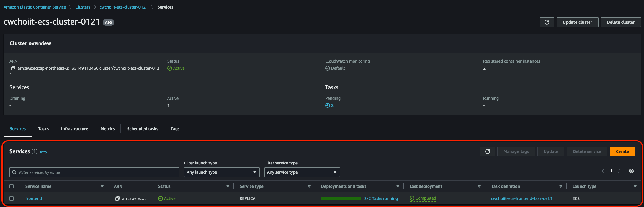
Task: Click the Delete service button
Action: tap(587, 151)
